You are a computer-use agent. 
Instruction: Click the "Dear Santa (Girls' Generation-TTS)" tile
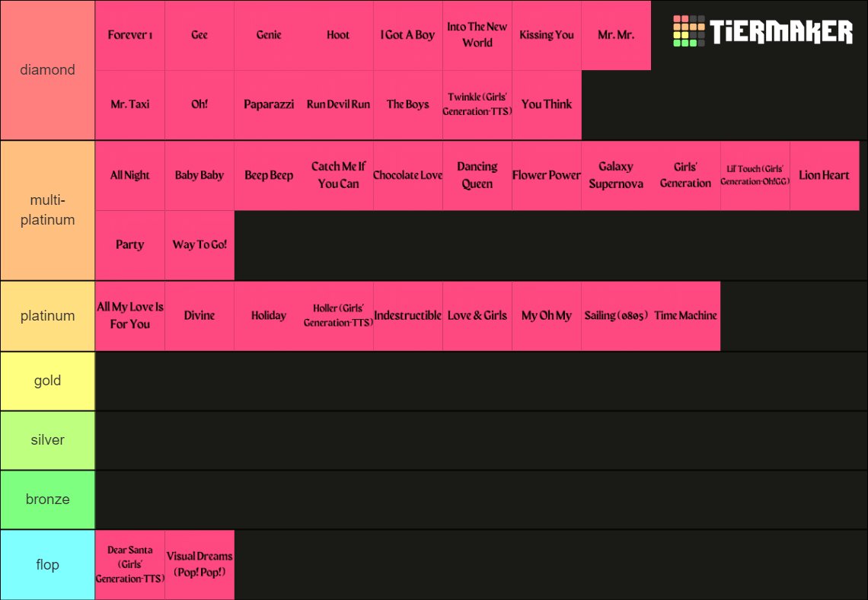[129, 565]
